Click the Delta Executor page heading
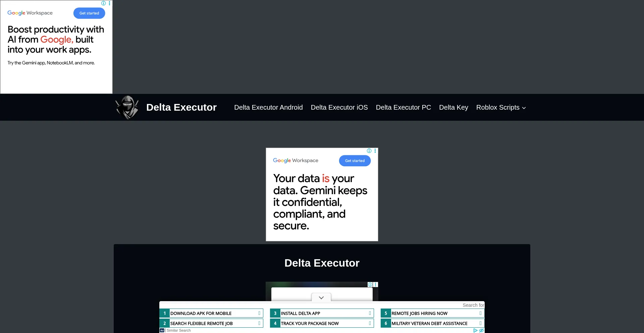The width and height of the screenshot is (644, 333). pos(322,263)
